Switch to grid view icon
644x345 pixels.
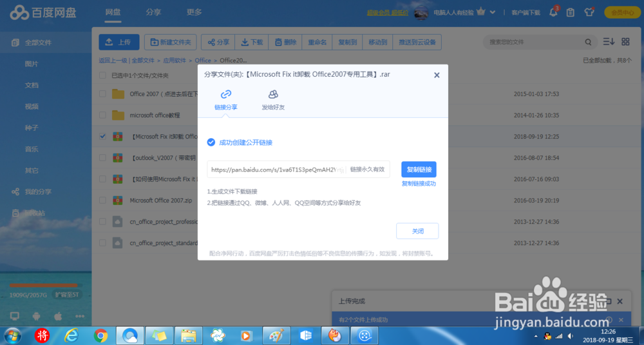click(625, 41)
